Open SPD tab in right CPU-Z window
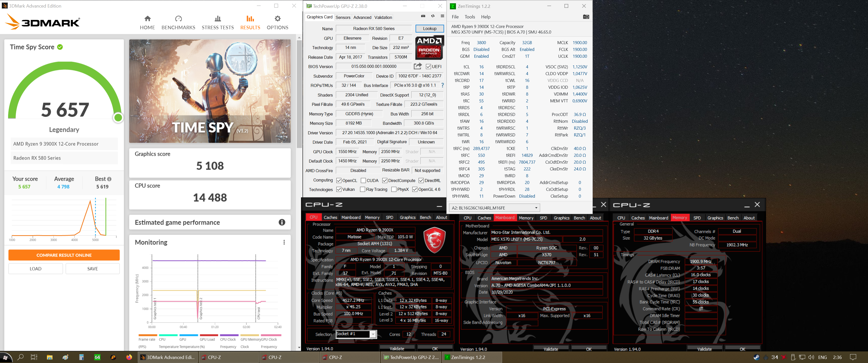This screenshot has width=868, height=363. coord(697,218)
